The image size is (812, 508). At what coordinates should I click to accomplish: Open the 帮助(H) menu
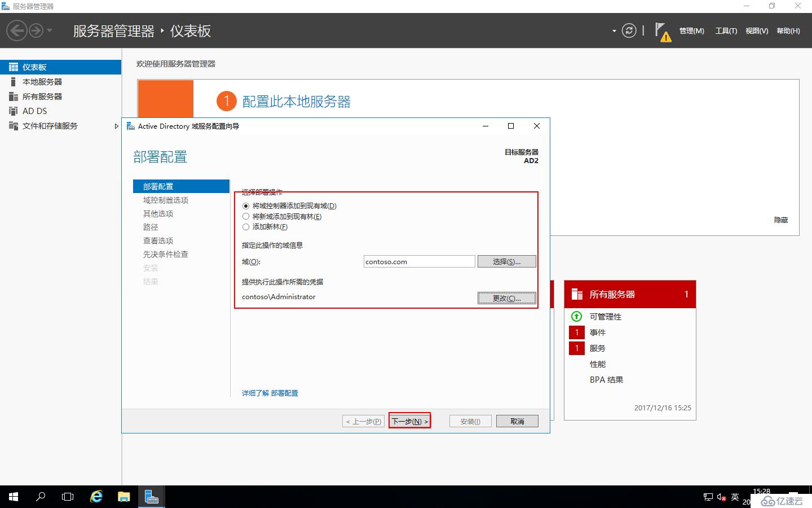pos(788,31)
